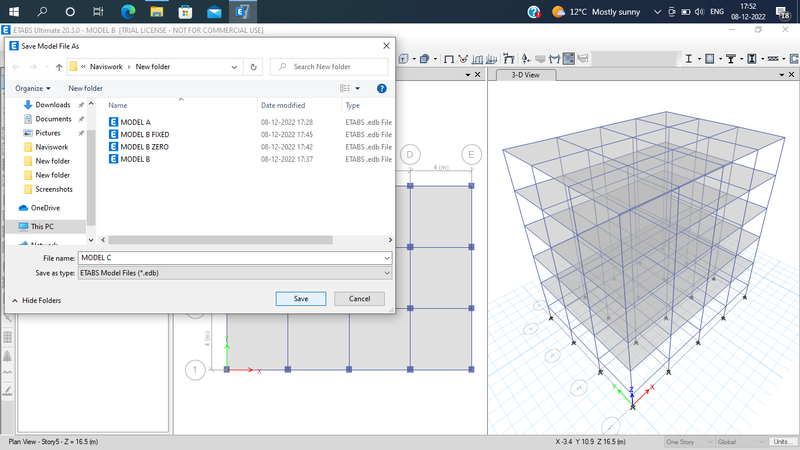This screenshot has height=450, width=800.
Task: Click the grid icon in left toolbar
Action: (x=8, y=337)
